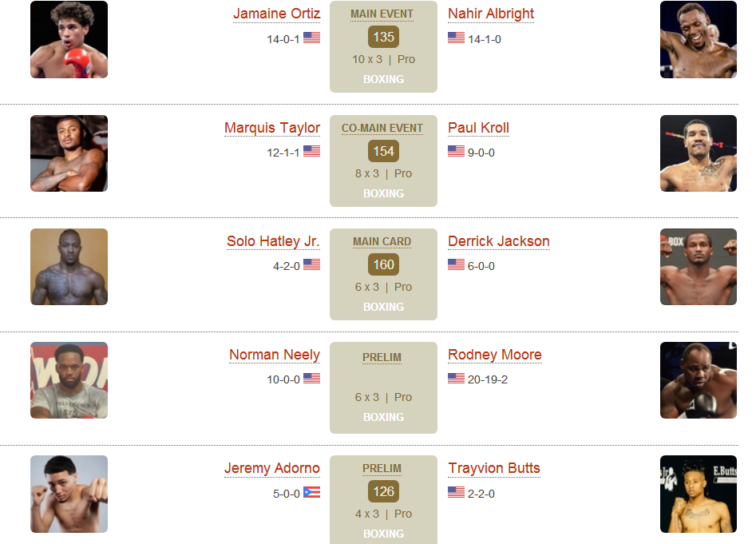The width and height of the screenshot is (756, 544).
Task: Click the CO-MAIN EVENT label
Action: (x=382, y=129)
